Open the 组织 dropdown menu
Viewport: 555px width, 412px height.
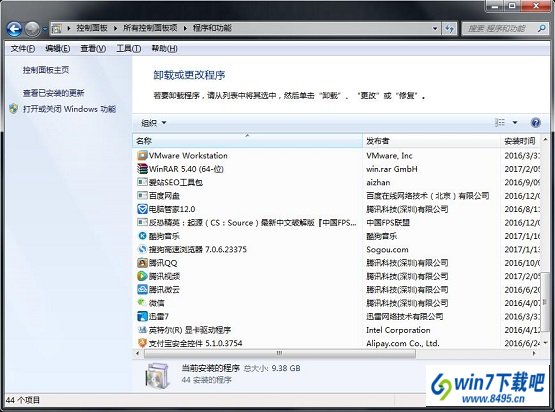154,123
